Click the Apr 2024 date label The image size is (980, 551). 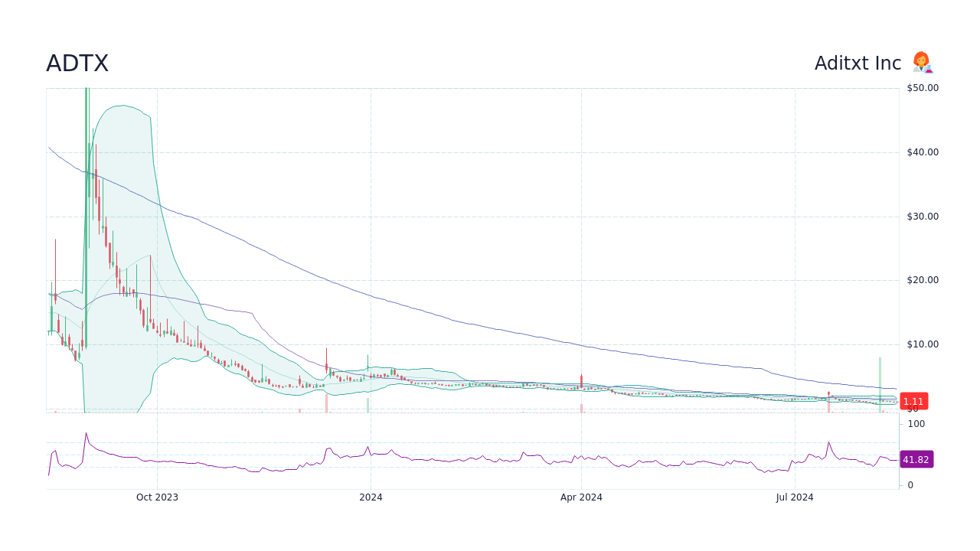point(581,497)
